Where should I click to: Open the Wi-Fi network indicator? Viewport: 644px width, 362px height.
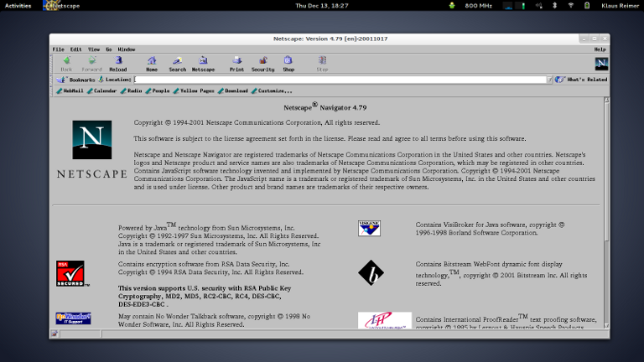click(571, 6)
